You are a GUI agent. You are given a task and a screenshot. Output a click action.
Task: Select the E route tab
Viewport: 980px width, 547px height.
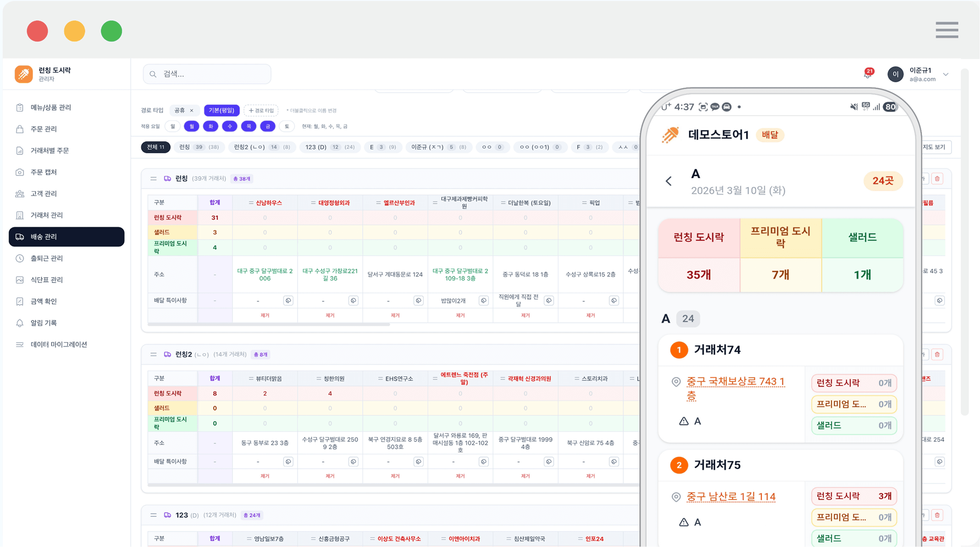pos(383,147)
